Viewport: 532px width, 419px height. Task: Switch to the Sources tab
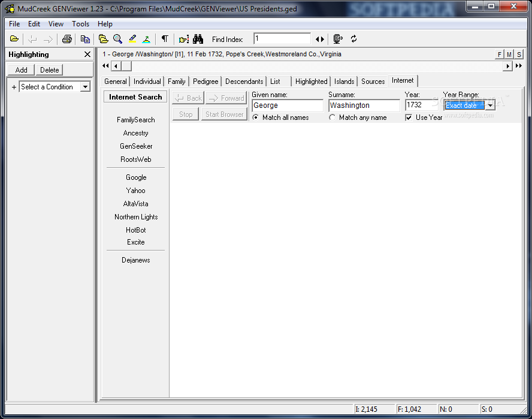(x=373, y=82)
